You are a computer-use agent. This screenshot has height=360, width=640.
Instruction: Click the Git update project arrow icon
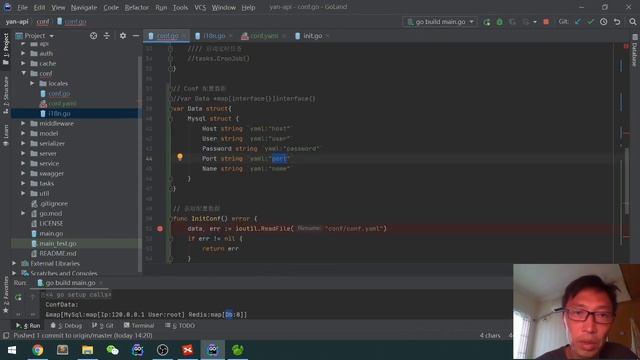(578, 22)
